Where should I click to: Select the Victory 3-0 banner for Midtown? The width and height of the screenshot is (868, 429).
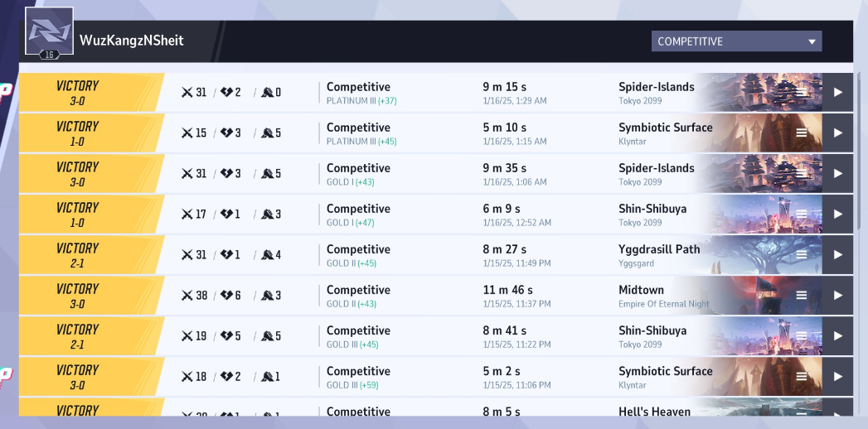[78, 296]
